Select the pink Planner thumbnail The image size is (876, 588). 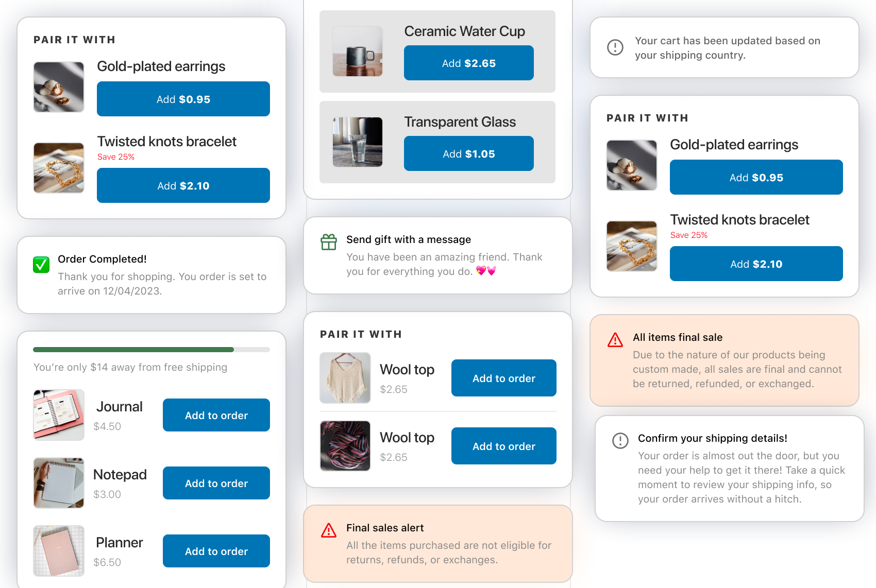[59, 551]
